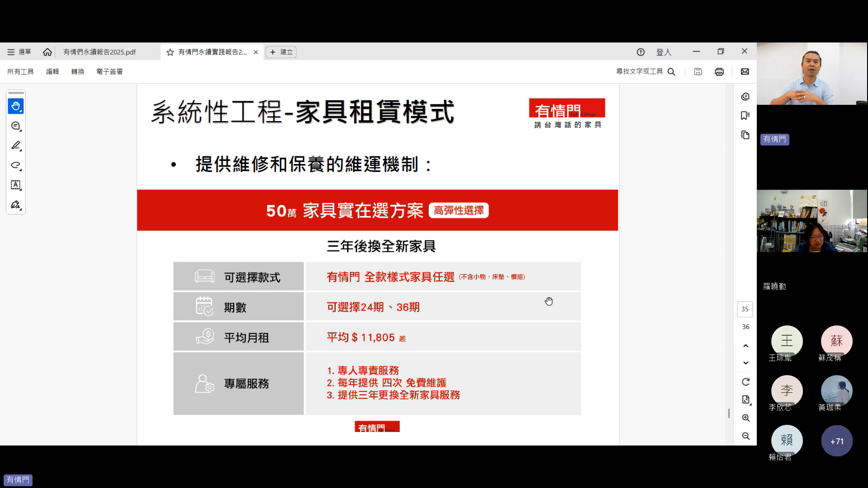Screen dimensions: 868x488
Task: Switch to 有情們永續報告2025.pdf tab
Action: click(99, 52)
